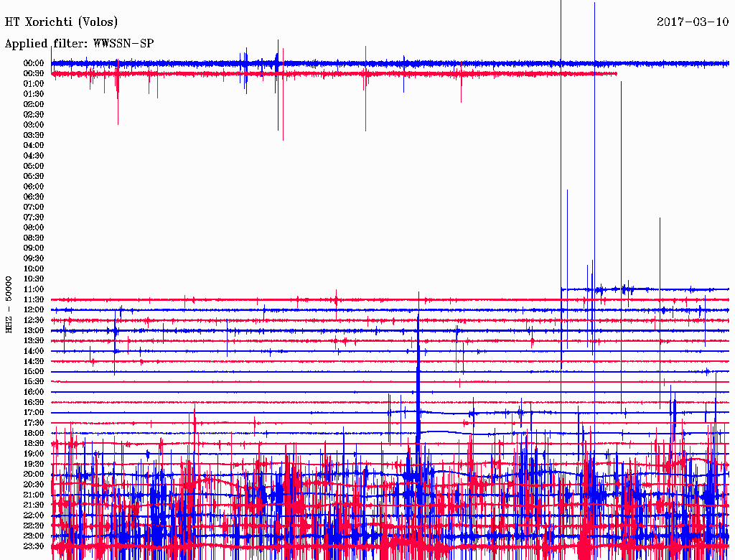Click the '11:00' time label
This screenshot has width=735, height=560.
pyautogui.click(x=34, y=289)
